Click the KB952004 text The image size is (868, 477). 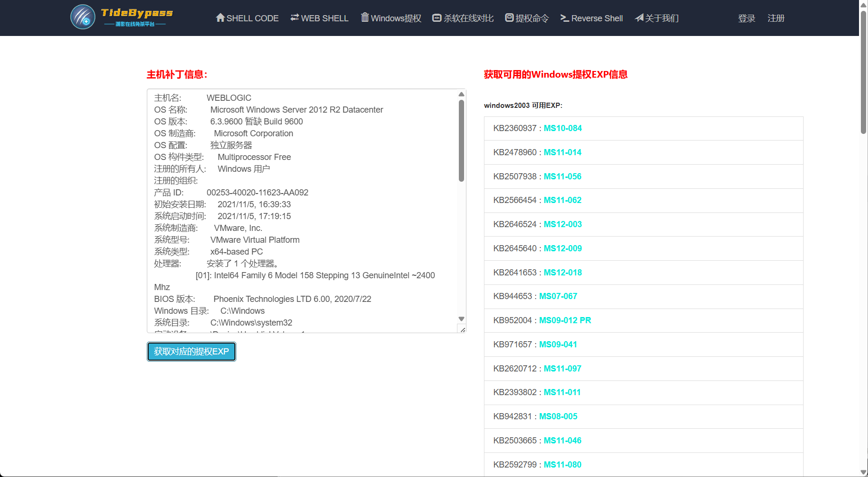(513, 320)
